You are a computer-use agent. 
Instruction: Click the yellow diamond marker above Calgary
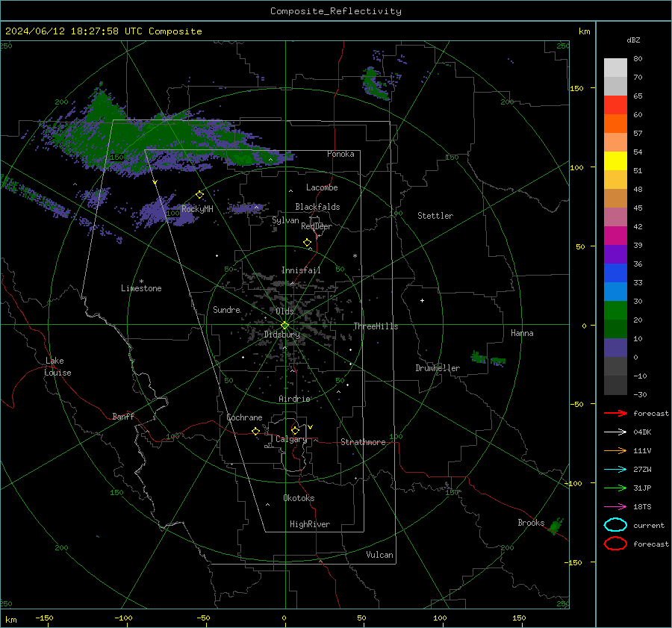(295, 430)
